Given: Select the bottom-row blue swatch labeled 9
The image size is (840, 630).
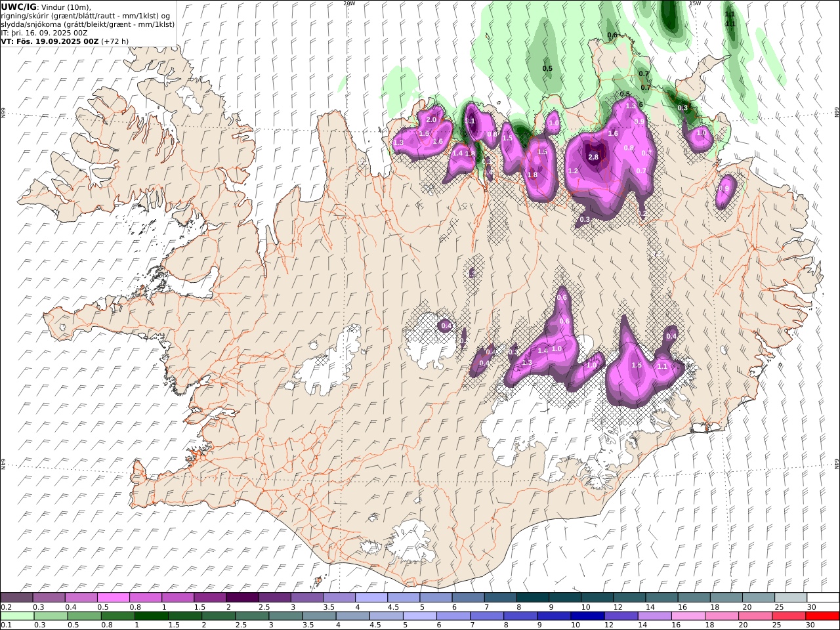Looking at the screenshot, I should click(x=554, y=616).
